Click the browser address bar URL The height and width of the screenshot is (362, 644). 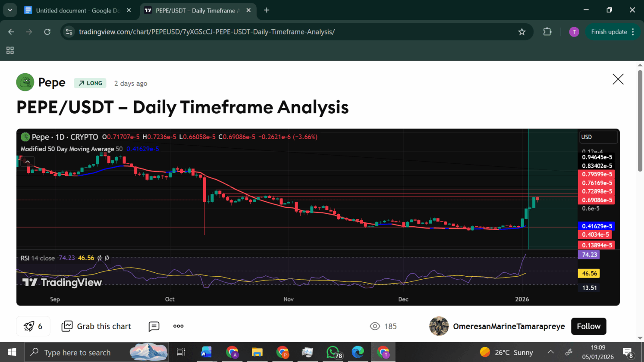point(207,32)
